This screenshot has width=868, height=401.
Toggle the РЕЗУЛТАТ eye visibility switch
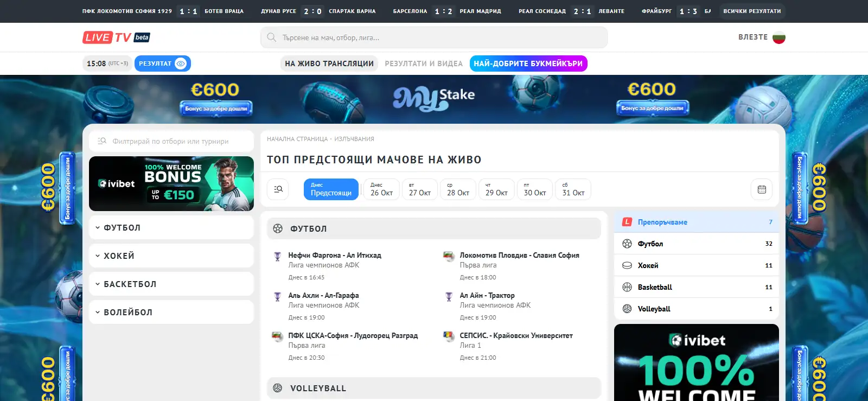click(181, 63)
